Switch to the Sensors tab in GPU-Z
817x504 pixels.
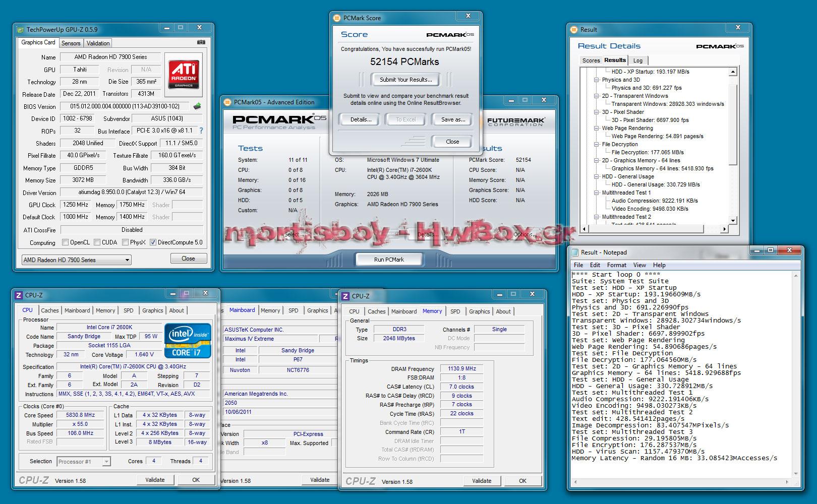[x=71, y=43]
